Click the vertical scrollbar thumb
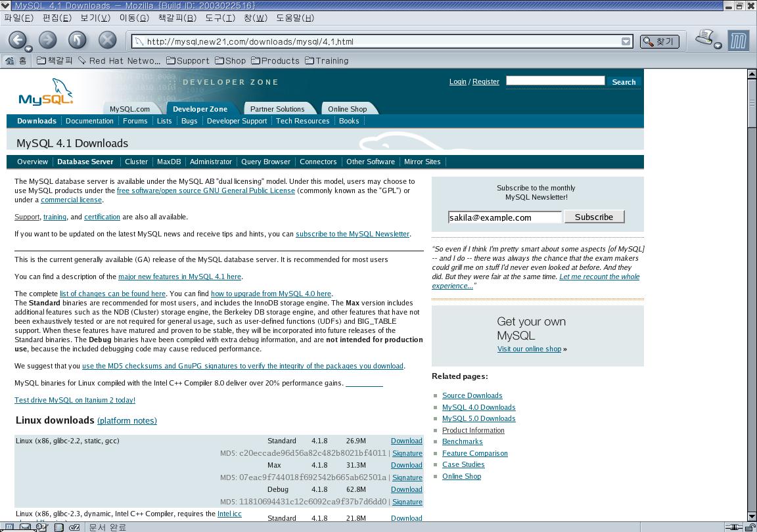 (x=752, y=103)
